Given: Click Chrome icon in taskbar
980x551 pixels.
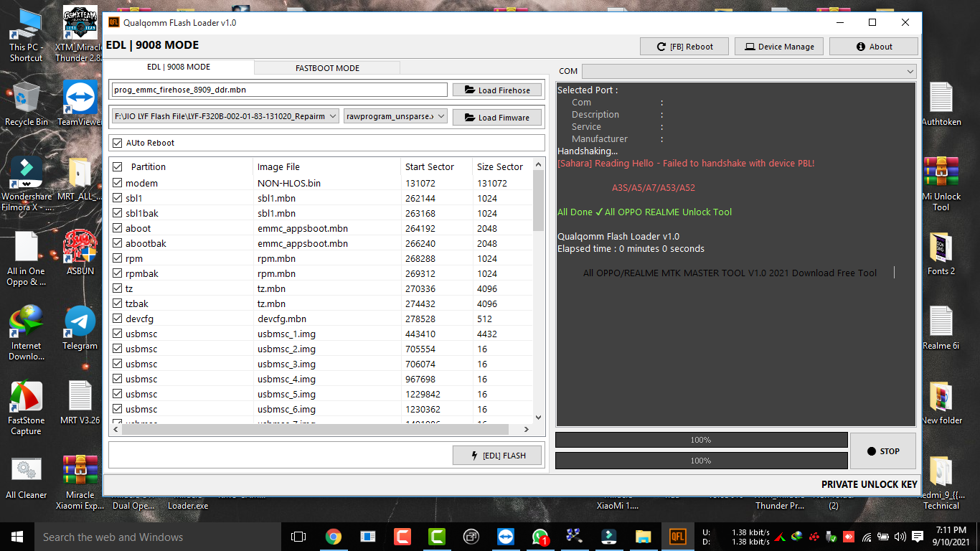Looking at the screenshot, I should pyautogui.click(x=333, y=537).
